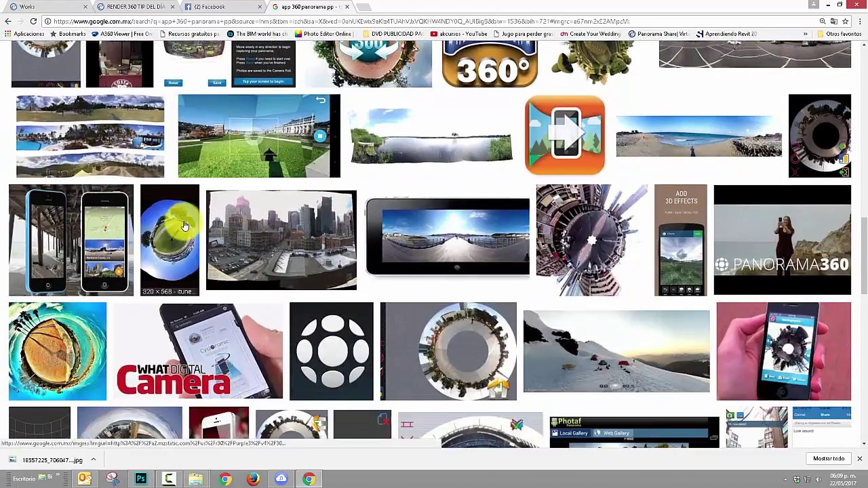
Task: Expand hidden bookmarks with the double chevron
Action: (806, 34)
